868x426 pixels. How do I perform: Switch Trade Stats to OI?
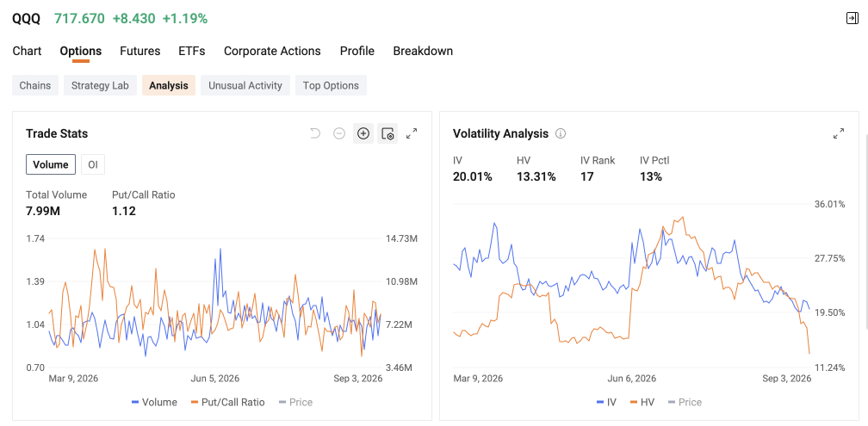pyautogui.click(x=93, y=164)
